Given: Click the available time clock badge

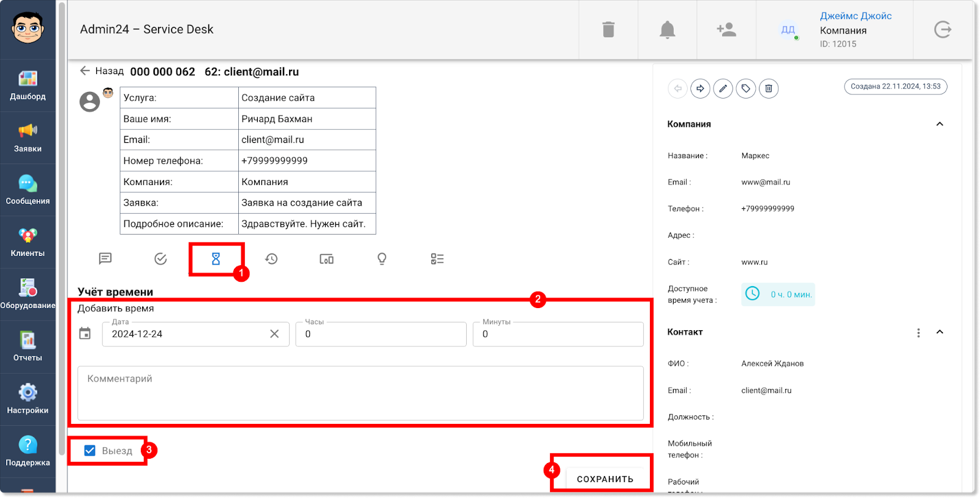Looking at the screenshot, I should (x=778, y=294).
